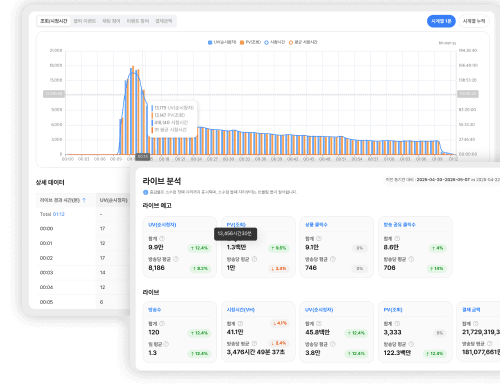Open PV(조회) card title in 라이브 예고

[x=236, y=225]
